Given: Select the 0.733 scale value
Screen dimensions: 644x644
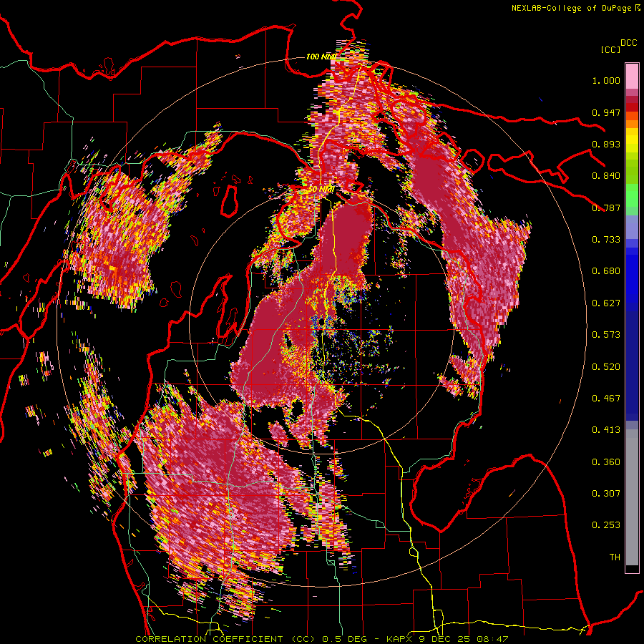Looking at the screenshot, I should coord(606,240).
